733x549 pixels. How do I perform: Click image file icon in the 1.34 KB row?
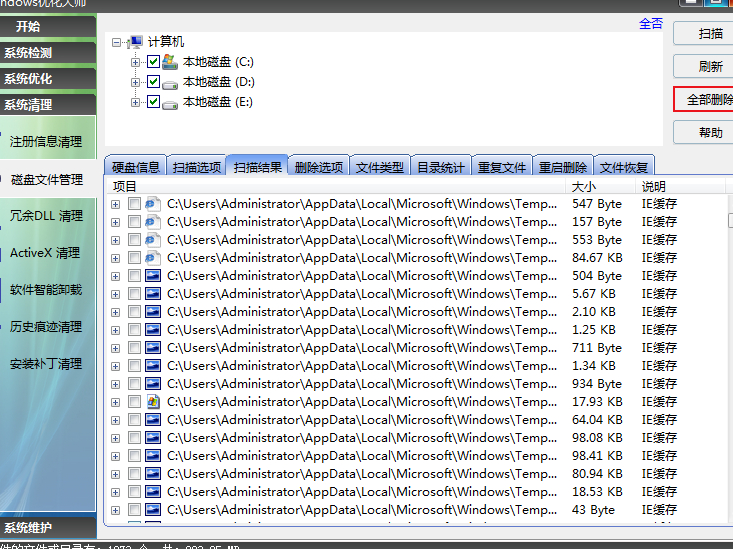(x=153, y=366)
